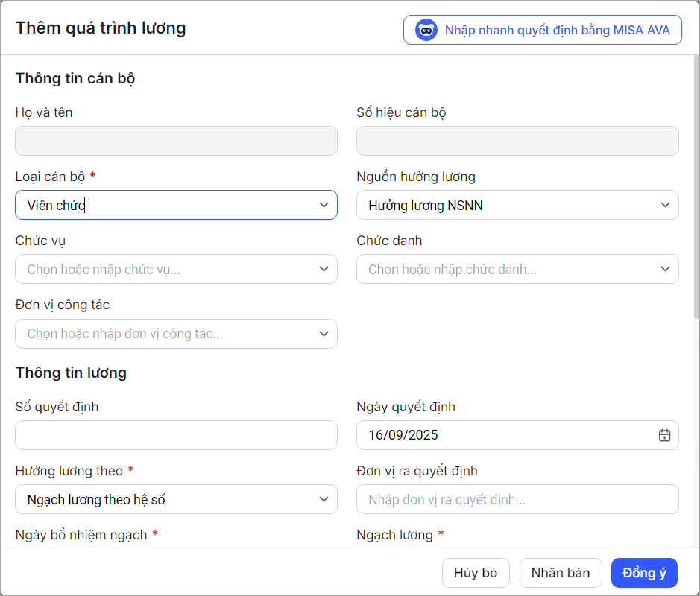700x596 pixels.
Task: Expand the Loại cán bộ dropdown arrow
Action: coord(324,205)
